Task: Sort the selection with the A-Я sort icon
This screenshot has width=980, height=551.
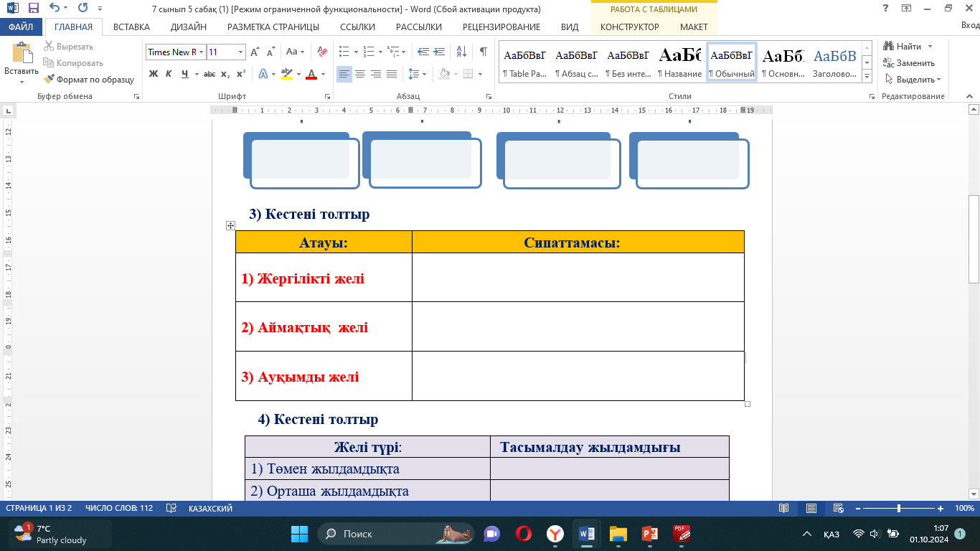Action: pos(461,52)
